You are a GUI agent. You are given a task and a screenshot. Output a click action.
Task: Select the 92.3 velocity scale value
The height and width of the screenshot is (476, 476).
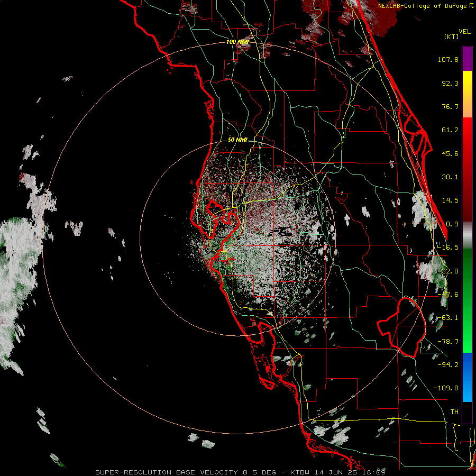(450, 83)
